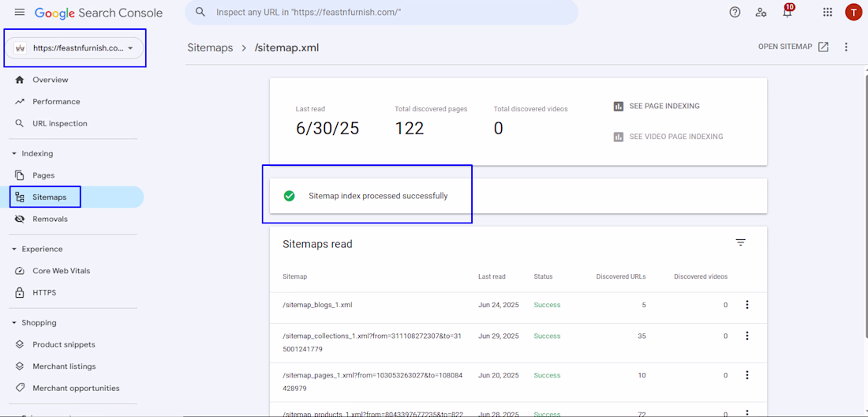Open the Google apps grid
Screen dimensions: 868x417
click(827, 13)
